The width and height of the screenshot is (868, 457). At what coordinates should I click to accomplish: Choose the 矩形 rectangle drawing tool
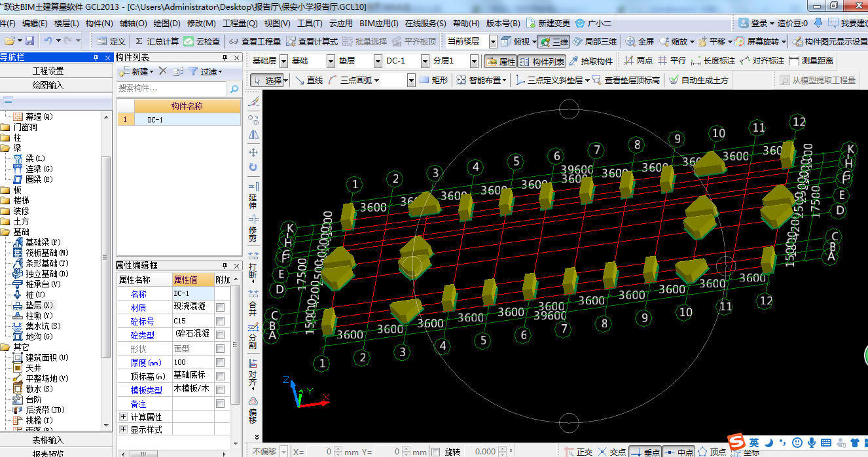click(434, 80)
